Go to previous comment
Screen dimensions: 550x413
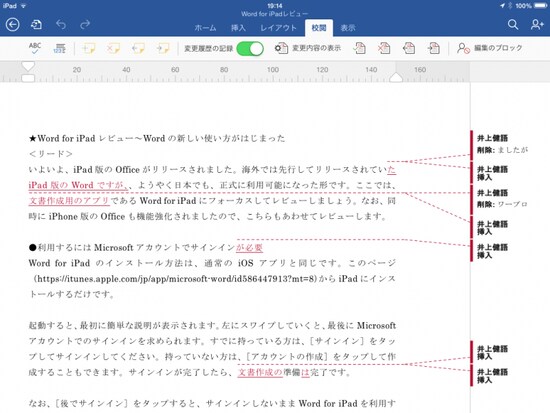(x=138, y=48)
